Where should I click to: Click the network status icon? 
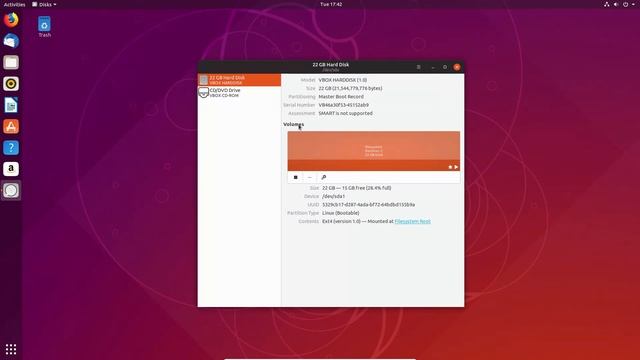607,4
